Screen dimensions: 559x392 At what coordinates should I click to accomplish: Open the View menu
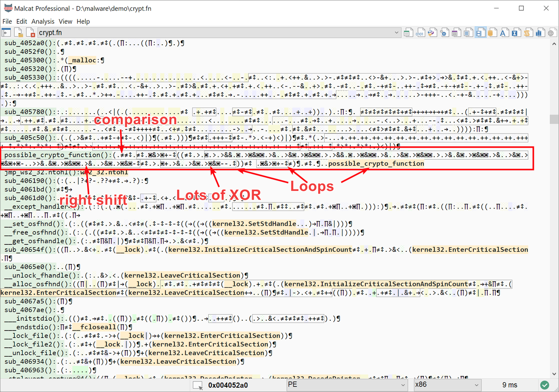[65, 21]
